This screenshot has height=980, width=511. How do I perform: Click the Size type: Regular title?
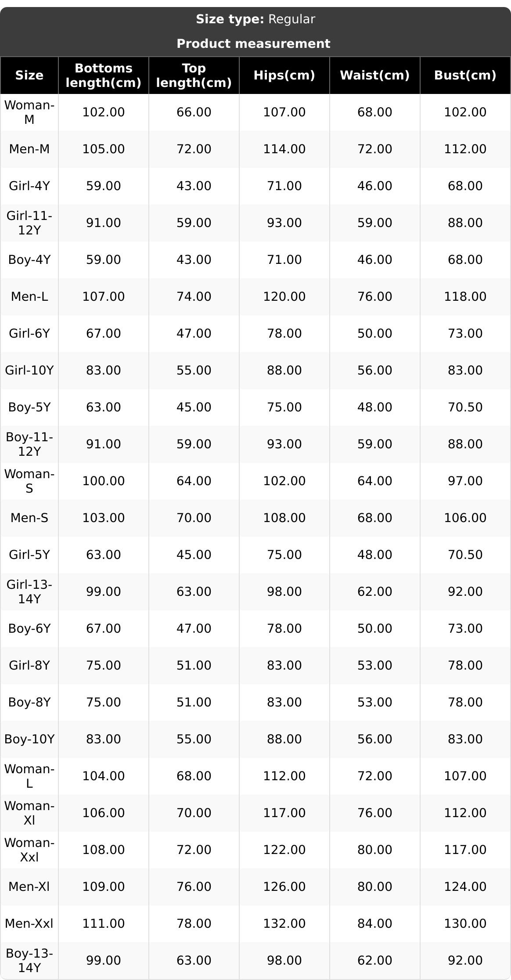tap(255, 19)
